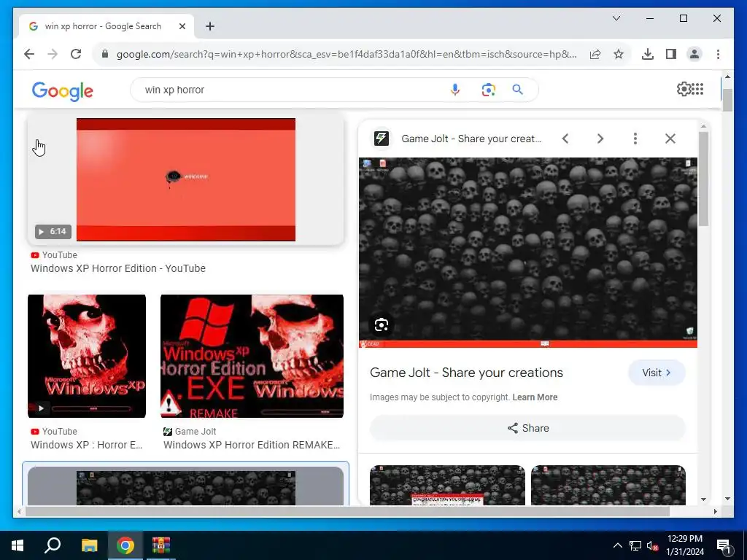Reload the page in Chrome
The height and width of the screenshot is (560, 747).
[76, 54]
